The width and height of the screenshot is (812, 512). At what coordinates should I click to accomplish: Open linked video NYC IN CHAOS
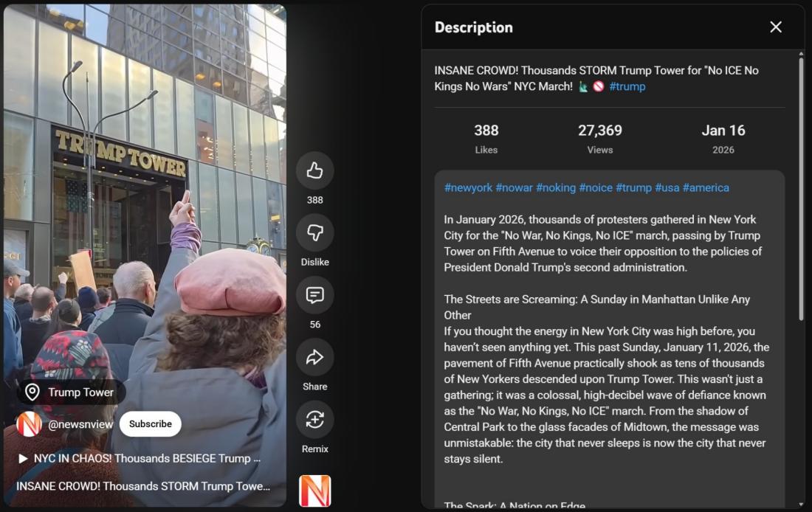139,458
